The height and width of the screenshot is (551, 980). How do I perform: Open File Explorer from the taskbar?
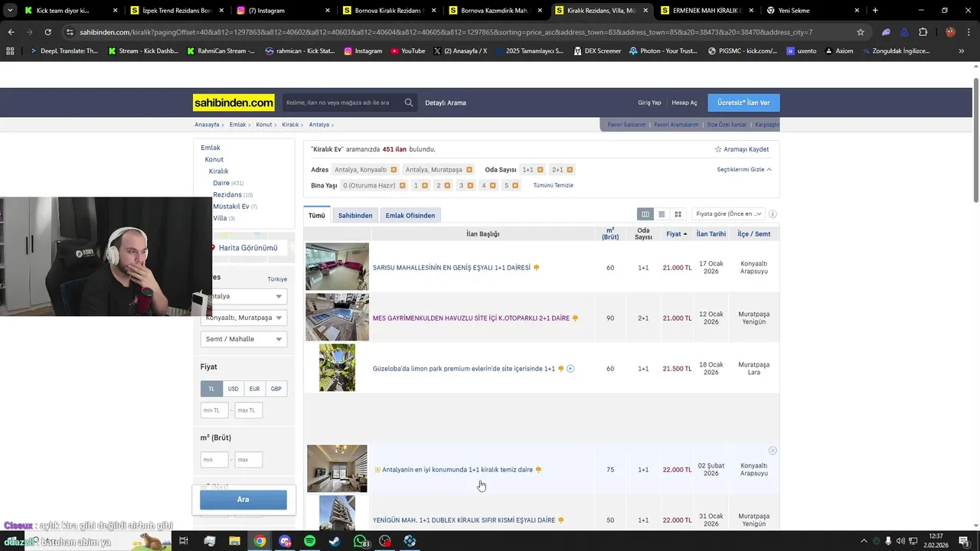(234, 541)
